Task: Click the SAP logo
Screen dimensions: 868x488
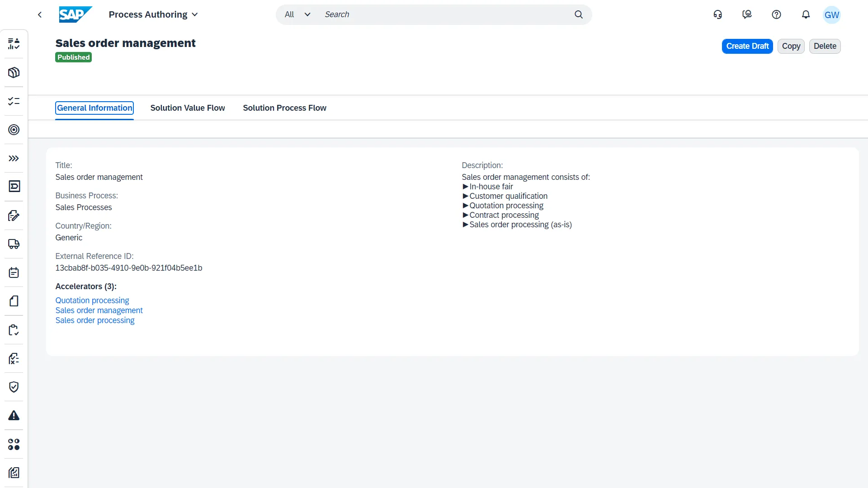Action: [75, 14]
